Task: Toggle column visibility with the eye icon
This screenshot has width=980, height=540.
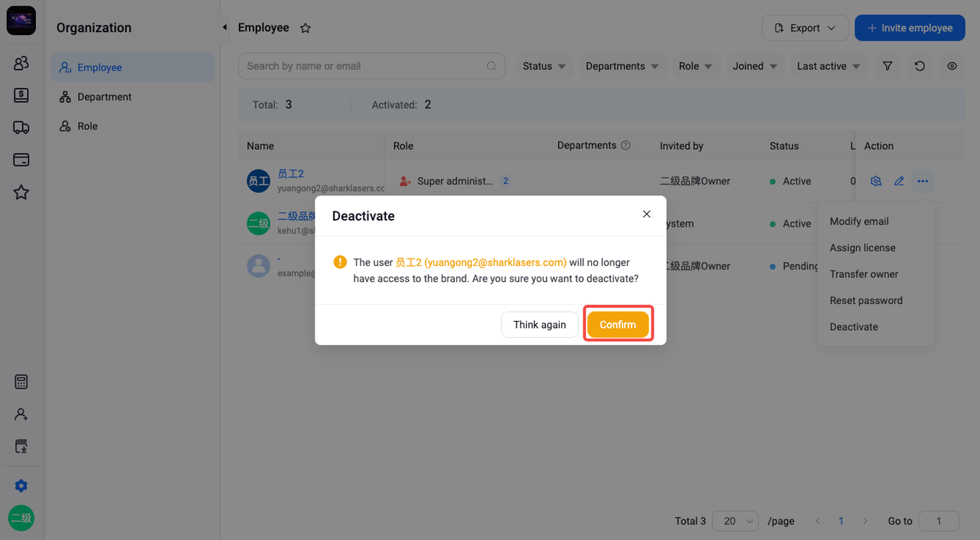Action: [x=952, y=67]
